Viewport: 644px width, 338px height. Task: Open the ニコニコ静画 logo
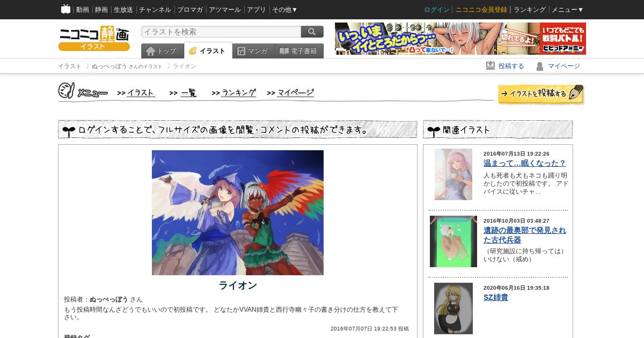click(x=94, y=34)
